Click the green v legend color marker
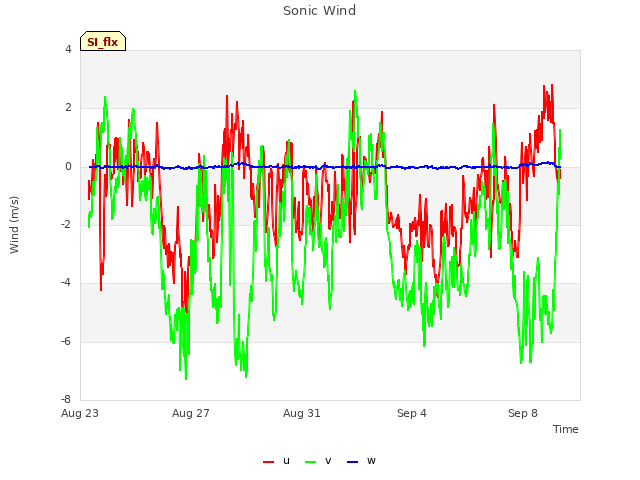This screenshot has height=480, width=640. (x=311, y=462)
